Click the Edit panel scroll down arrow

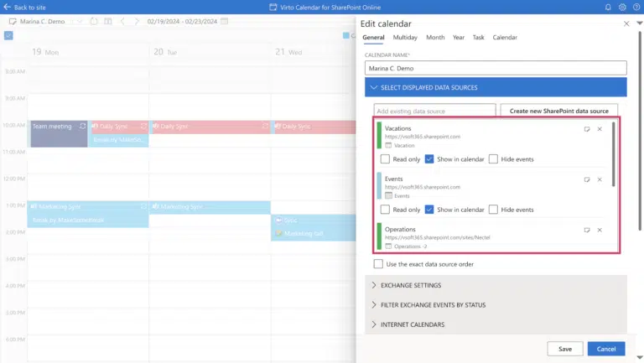(x=640, y=357)
